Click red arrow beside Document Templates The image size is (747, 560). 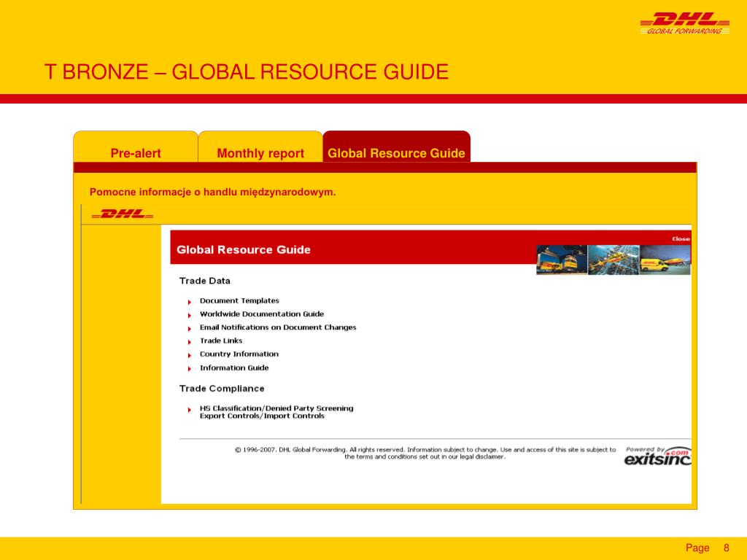pos(190,302)
